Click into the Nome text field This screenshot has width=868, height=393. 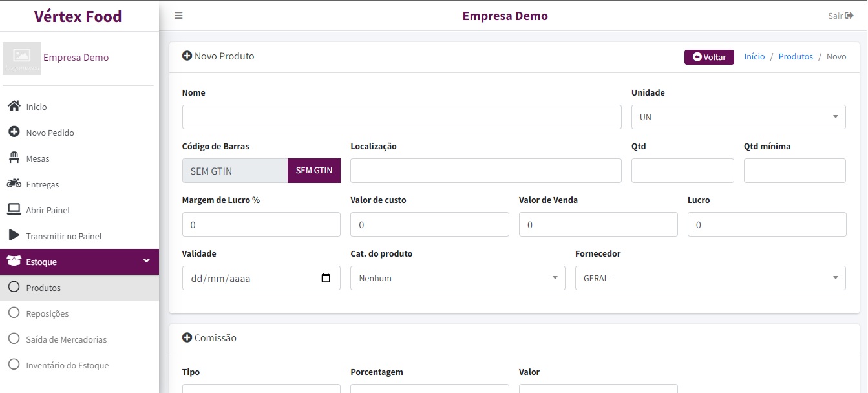point(401,117)
